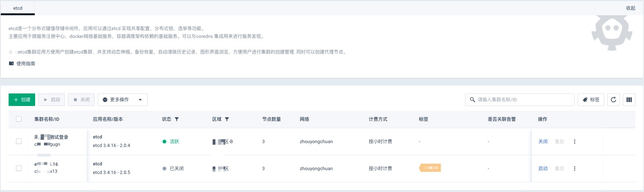Click the cluster name ending 测试登录
This screenshot has height=192, width=644.
[52, 137]
